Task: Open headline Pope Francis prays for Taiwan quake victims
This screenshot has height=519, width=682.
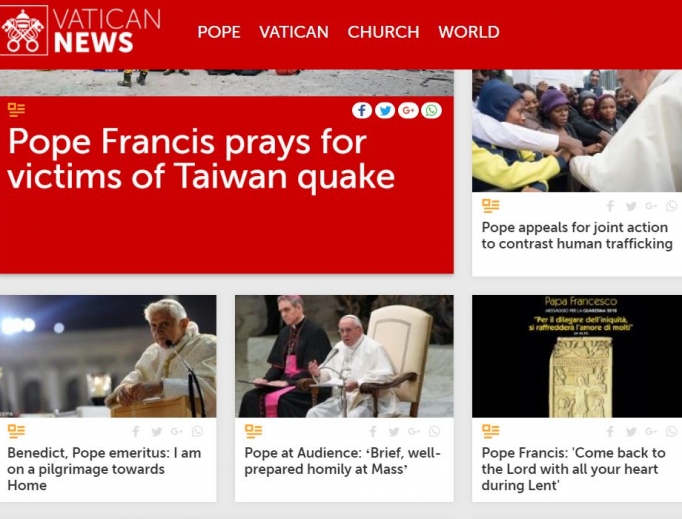Action: pos(201,159)
